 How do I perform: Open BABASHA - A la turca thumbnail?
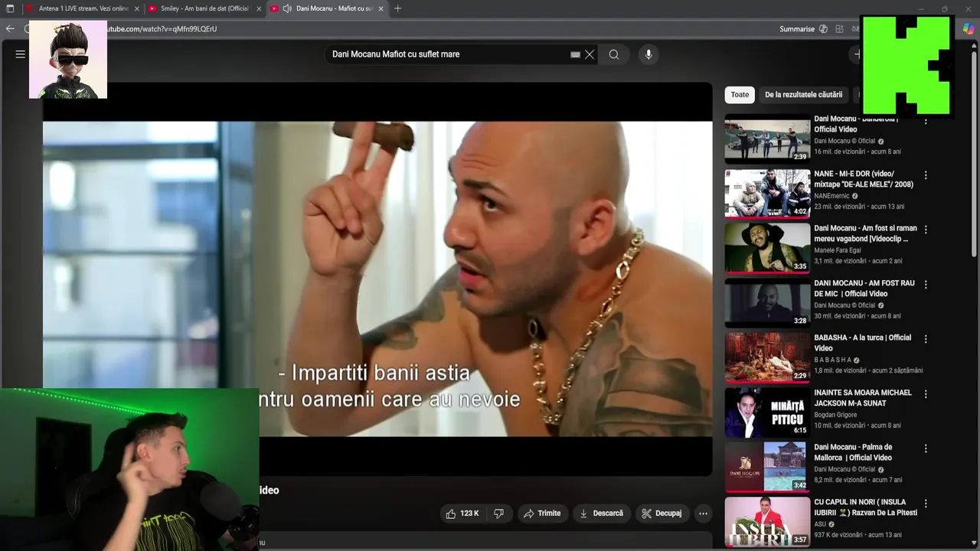coord(767,357)
